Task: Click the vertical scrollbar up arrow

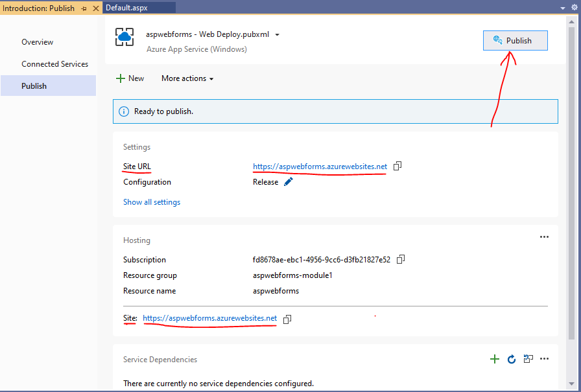Action: [x=571, y=22]
